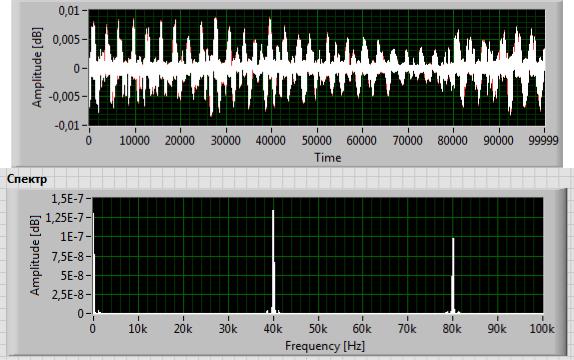Click the "30000" time axis marker
Viewport: 574px width, 360px height.
pos(226,140)
